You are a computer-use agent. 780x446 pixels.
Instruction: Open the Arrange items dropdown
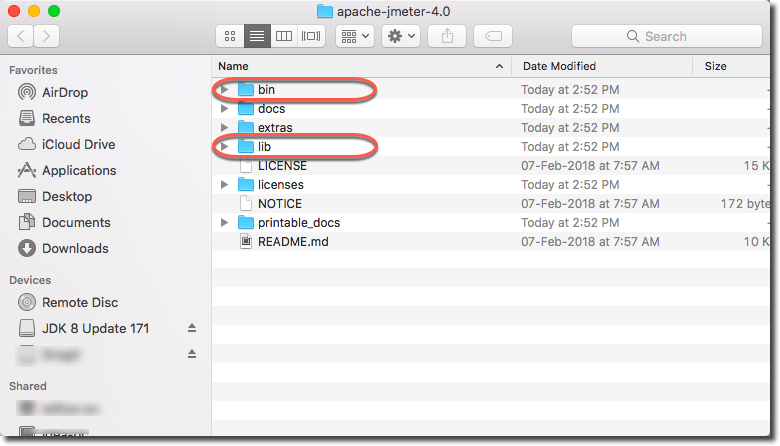click(x=355, y=36)
